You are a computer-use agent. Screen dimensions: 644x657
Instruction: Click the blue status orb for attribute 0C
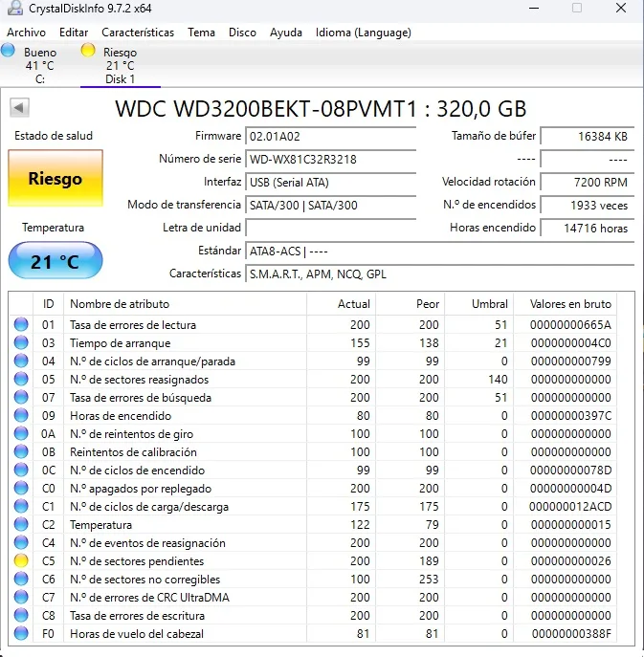[21, 470]
